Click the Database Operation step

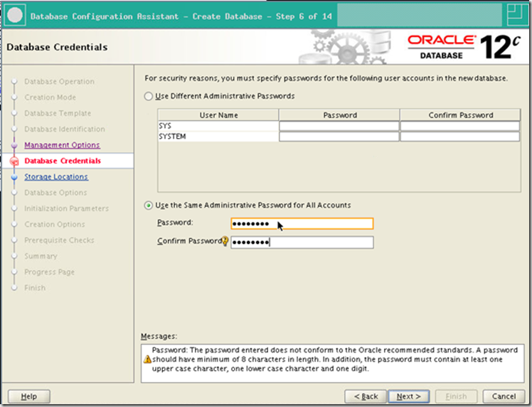[x=59, y=81]
